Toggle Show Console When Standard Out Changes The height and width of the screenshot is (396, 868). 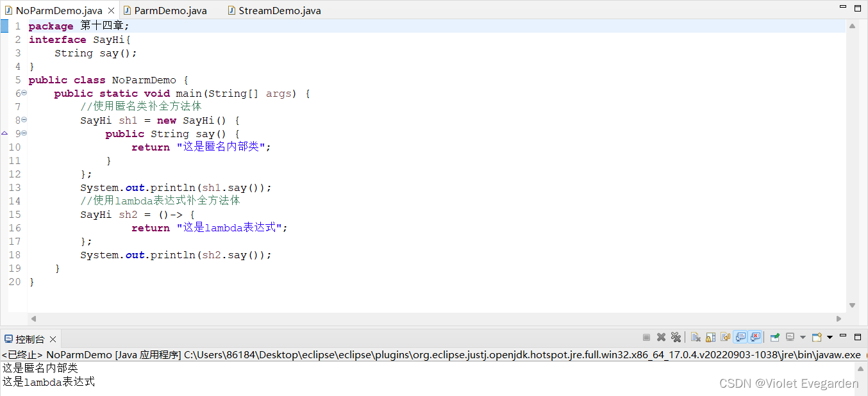tap(740, 337)
